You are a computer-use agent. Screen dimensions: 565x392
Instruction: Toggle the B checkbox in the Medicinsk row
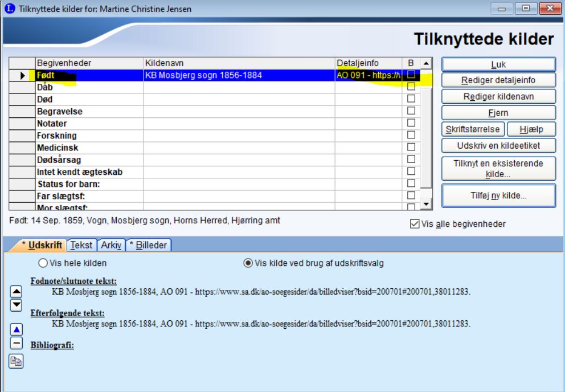(411, 147)
